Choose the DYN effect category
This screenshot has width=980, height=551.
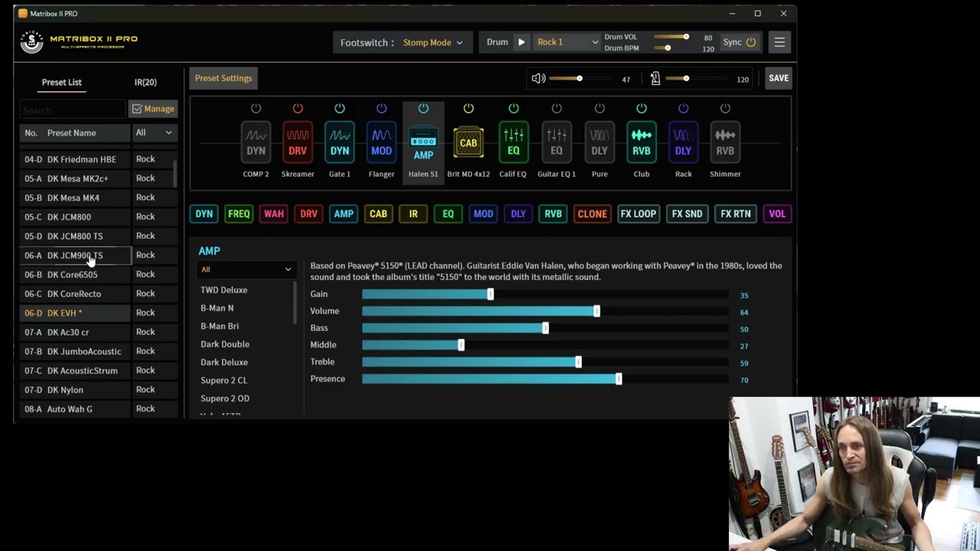click(x=204, y=214)
